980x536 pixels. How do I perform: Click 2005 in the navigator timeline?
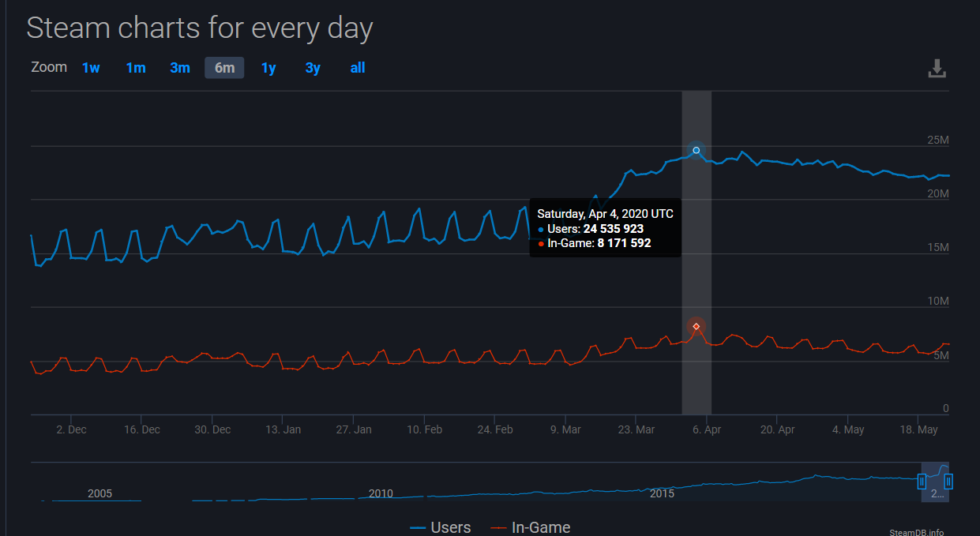pos(100,493)
